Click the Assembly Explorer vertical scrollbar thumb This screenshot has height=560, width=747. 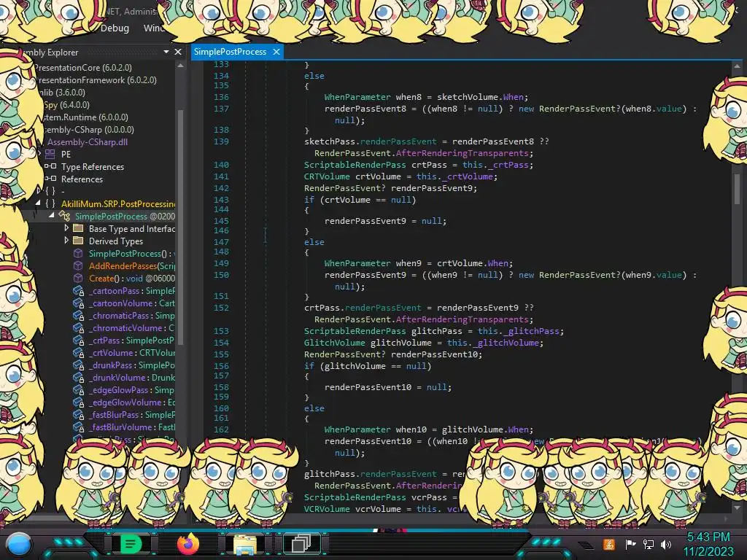[181, 226]
